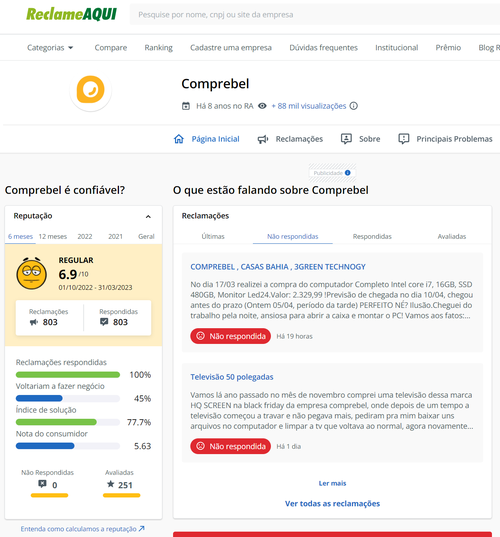
Task: Click the info icon after visualizações
Action: 353,106
